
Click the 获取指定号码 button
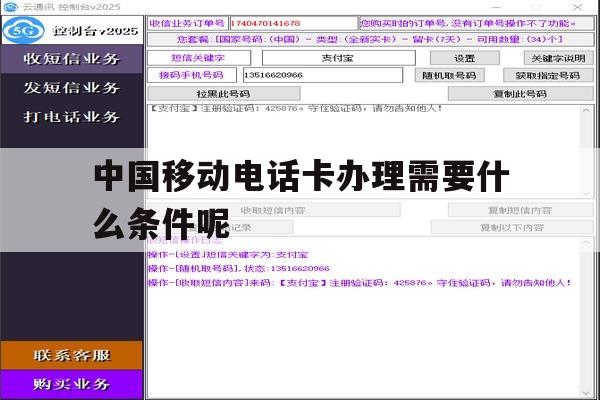548,75
